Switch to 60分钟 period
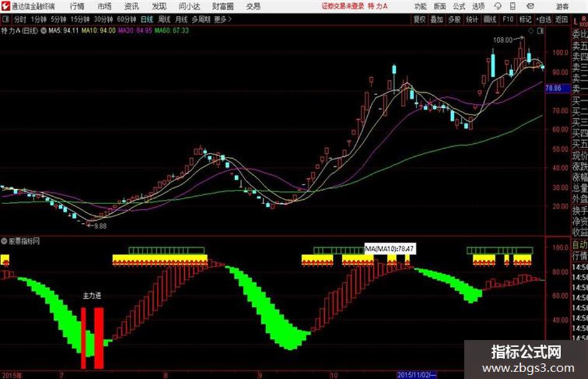This screenshot has width=588, height=379. coord(126,19)
